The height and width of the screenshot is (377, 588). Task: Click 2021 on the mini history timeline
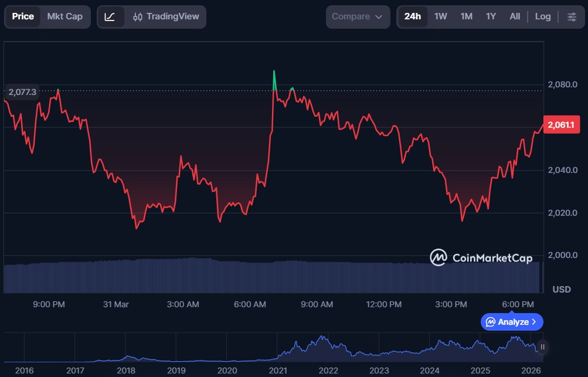(x=277, y=371)
